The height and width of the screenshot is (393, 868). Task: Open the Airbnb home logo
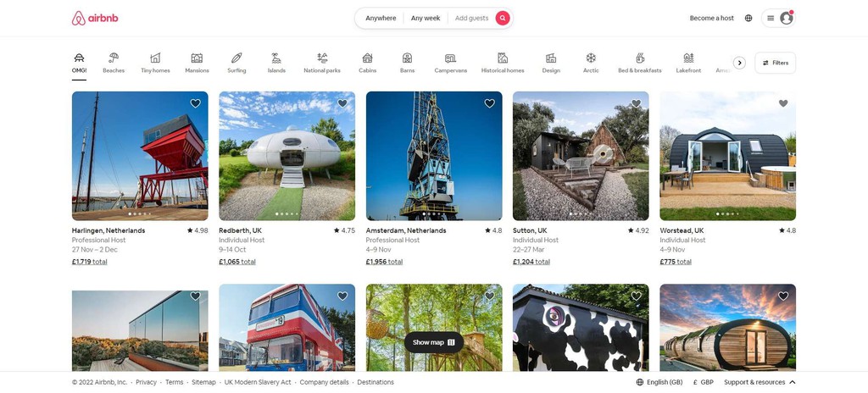(95, 19)
